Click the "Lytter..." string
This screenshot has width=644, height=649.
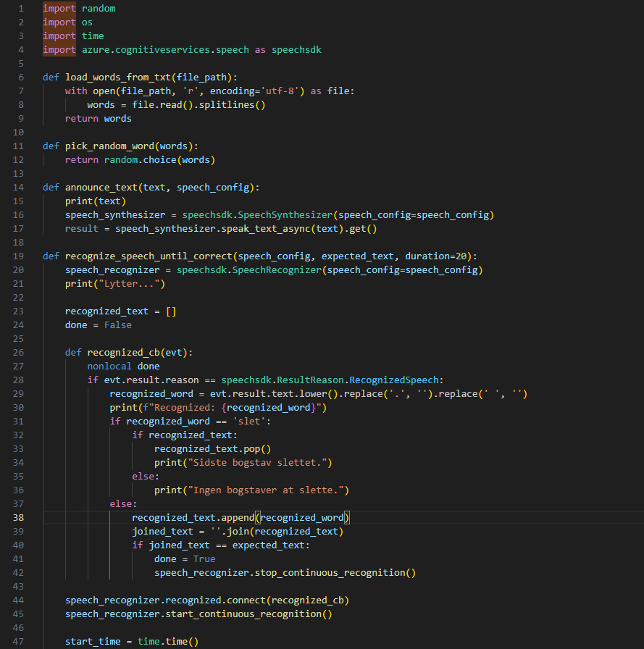pyautogui.click(x=129, y=283)
